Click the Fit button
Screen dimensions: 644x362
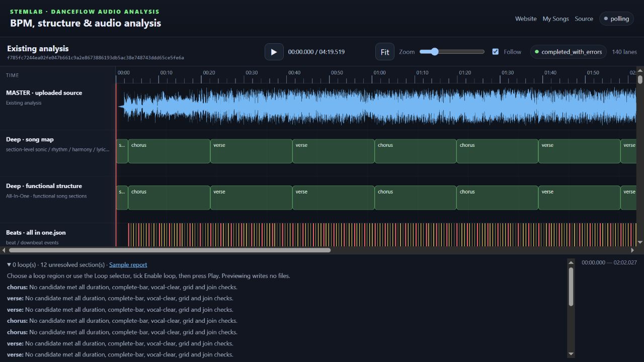click(385, 52)
